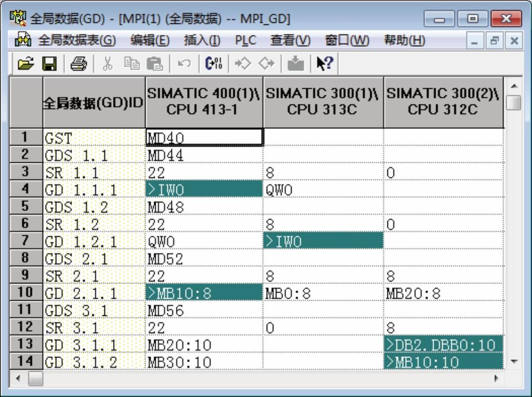Viewport: 532px width, 397px height.
Task: Select row header number 10
Action: tap(26, 293)
